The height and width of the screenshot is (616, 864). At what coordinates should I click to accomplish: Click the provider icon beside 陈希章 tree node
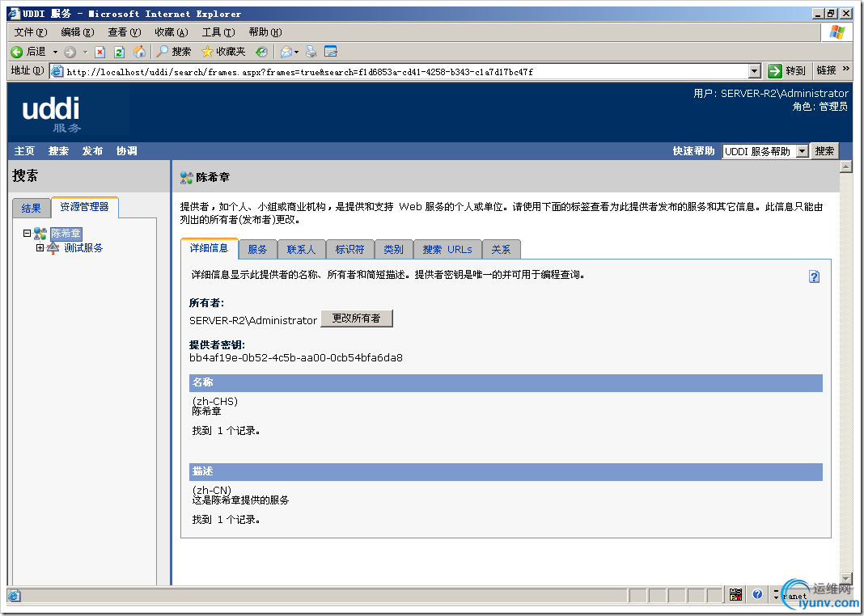pos(40,234)
